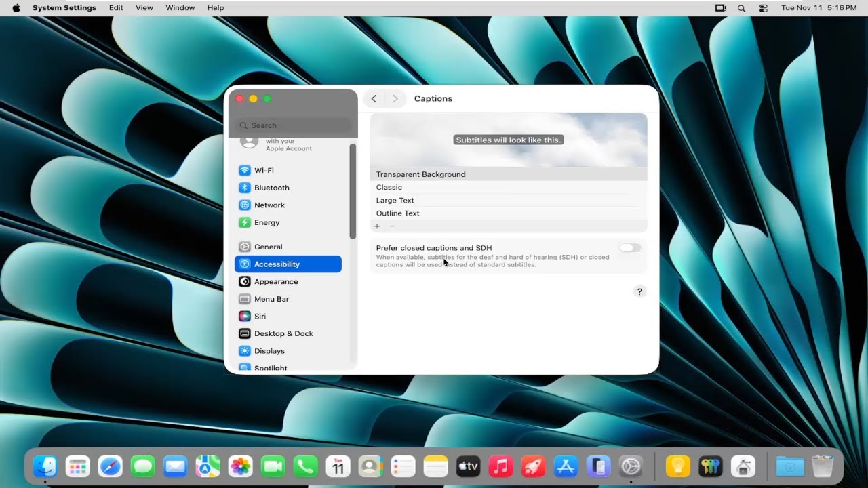Open the App Store from the Dock
This screenshot has height=488, width=868.
[x=566, y=466]
